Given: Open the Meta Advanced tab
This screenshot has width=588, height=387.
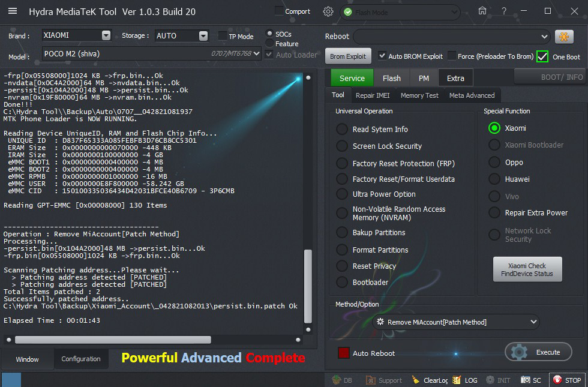Looking at the screenshot, I should coord(472,95).
